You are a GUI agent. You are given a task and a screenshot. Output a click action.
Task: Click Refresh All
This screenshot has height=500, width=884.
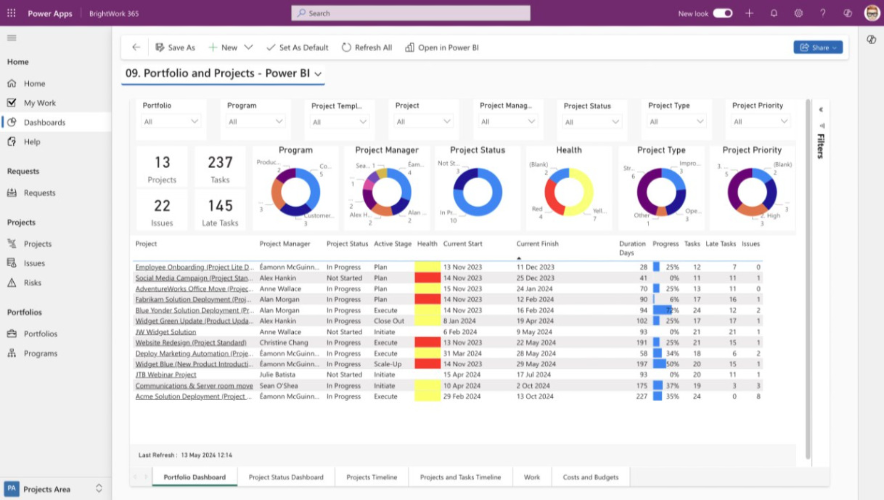[367, 47]
